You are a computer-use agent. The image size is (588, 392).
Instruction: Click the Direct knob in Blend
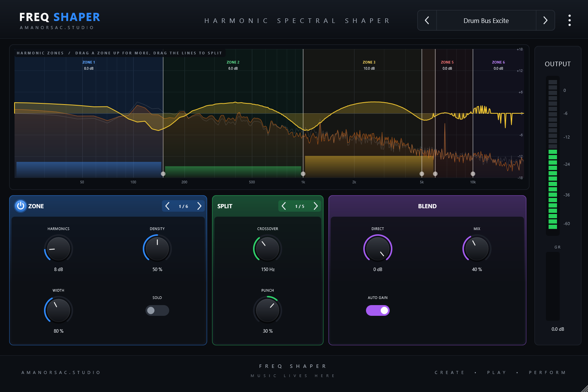[378, 248]
